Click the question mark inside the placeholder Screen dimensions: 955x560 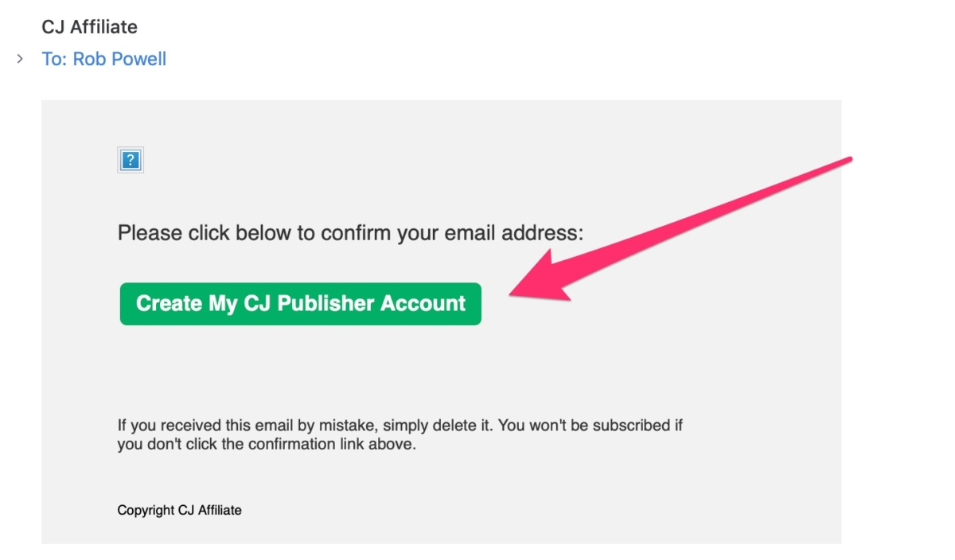click(x=131, y=159)
